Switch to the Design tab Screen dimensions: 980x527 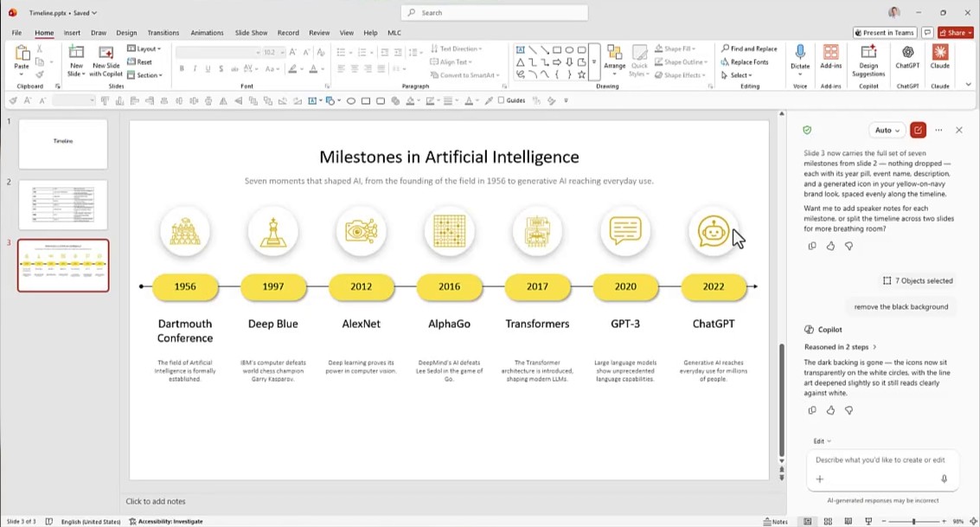point(126,33)
